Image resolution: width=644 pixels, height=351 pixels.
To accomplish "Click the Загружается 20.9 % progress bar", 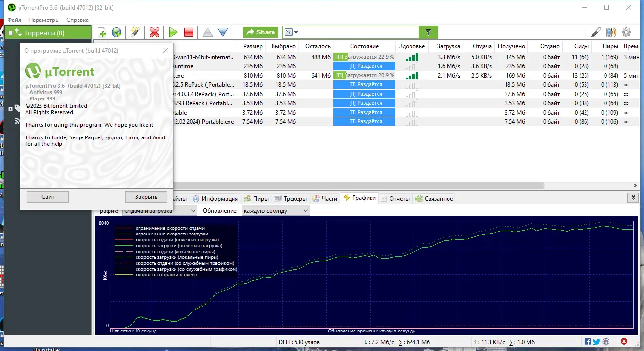I will tap(364, 76).
